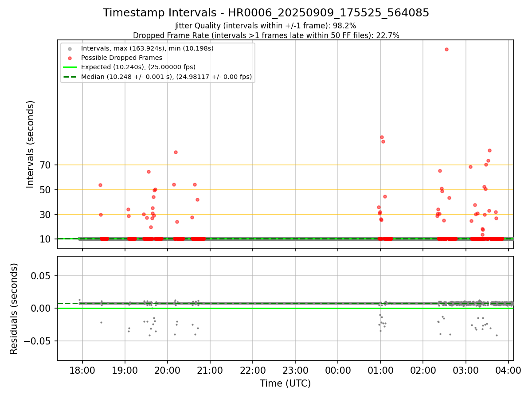Click the 'Intervals, max (163.924s)' legend entry
Screen dimensions: 532x399
tap(147, 48)
